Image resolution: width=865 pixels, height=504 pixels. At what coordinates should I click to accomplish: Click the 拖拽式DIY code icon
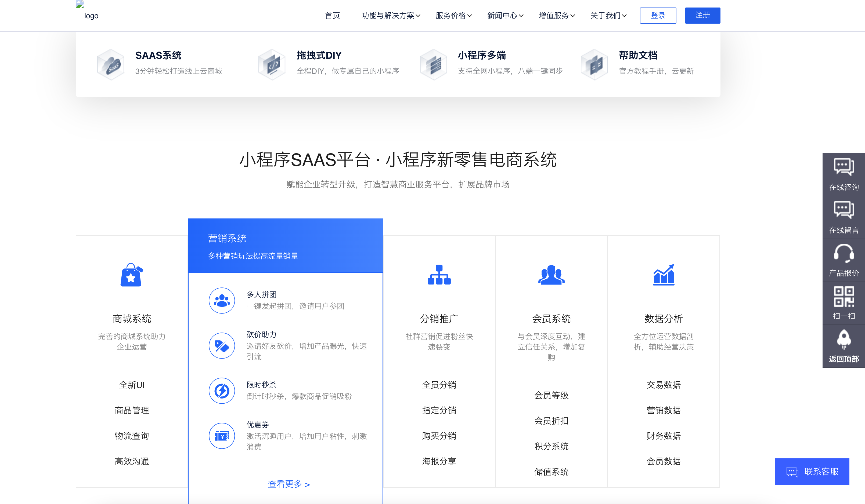click(272, 64)
